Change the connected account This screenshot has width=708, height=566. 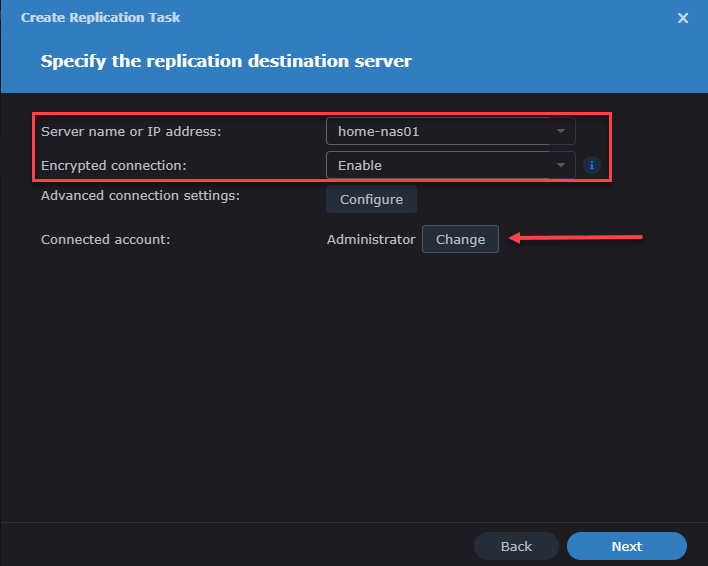tap(460, 239)
